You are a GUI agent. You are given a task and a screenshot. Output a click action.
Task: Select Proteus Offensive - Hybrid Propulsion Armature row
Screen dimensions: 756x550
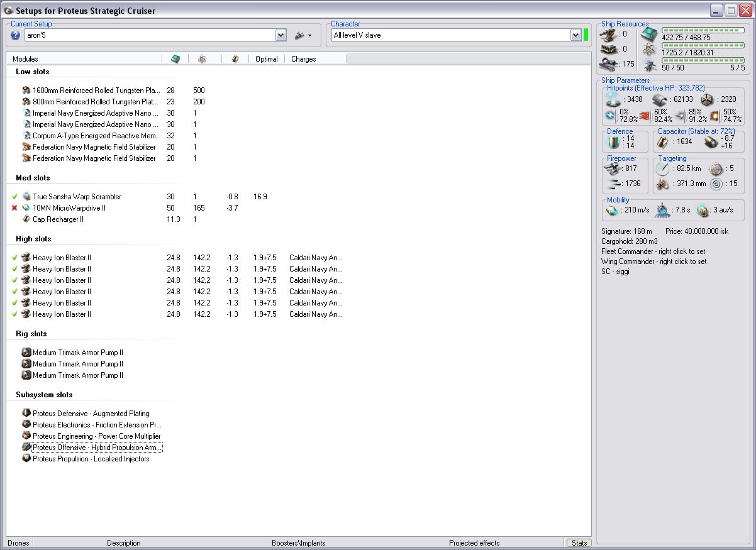point(92,448)
